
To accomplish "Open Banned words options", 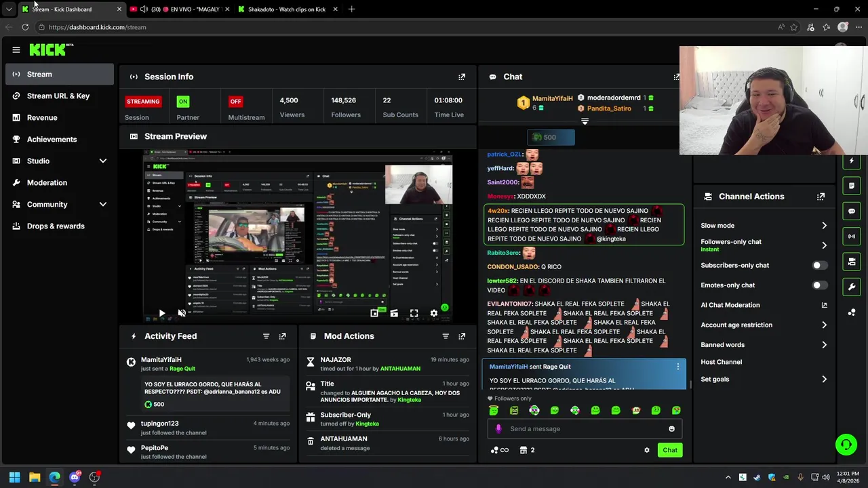I will click(x=824, y=345).
